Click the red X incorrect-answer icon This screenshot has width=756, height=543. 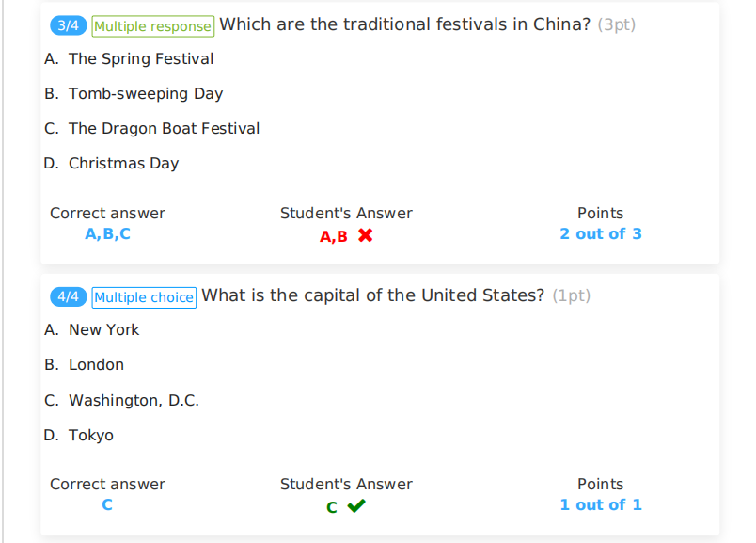pyautogui.click(x=365, y=235)
